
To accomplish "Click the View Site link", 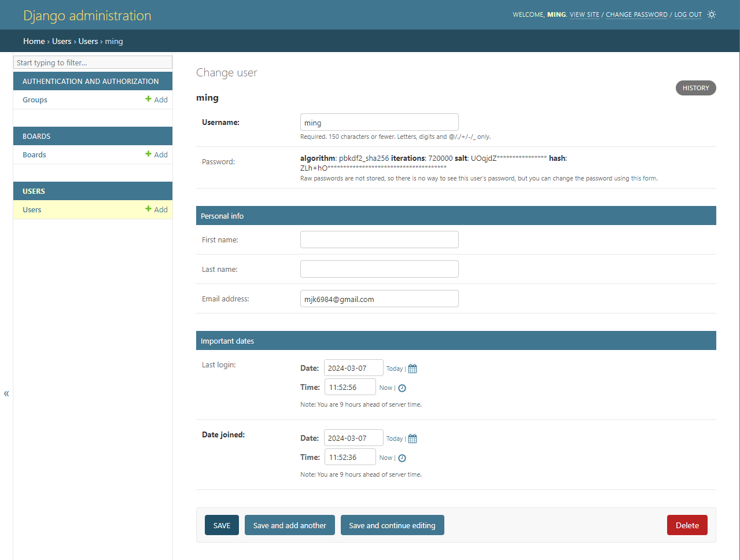I will click(x=584, y=14).
